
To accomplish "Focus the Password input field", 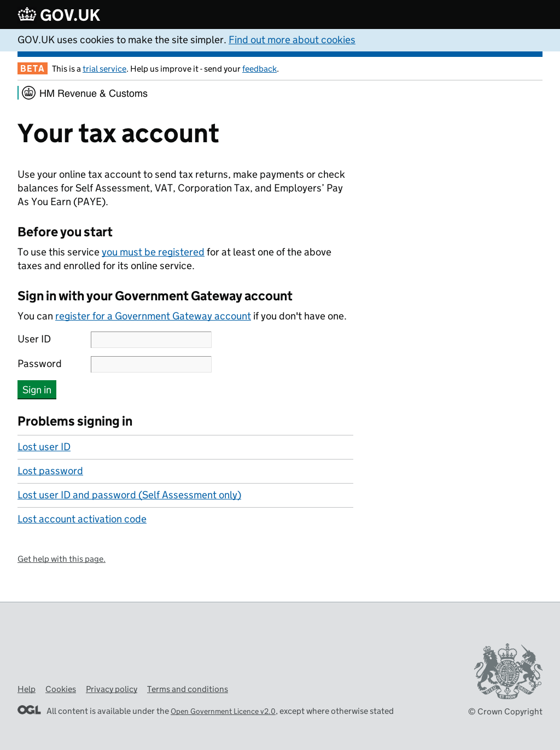I will 151,364.
